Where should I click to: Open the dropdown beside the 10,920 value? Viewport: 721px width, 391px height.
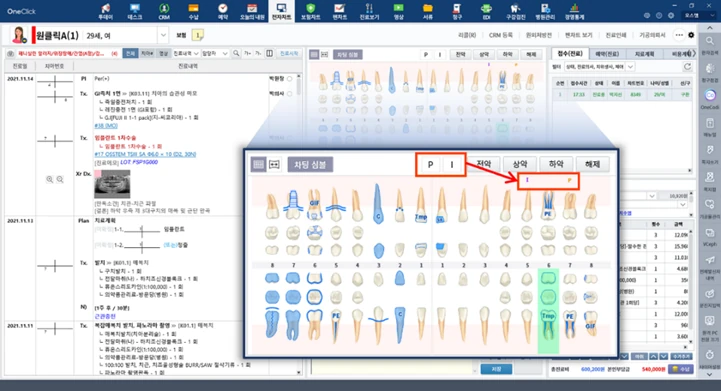coord(652,196)
